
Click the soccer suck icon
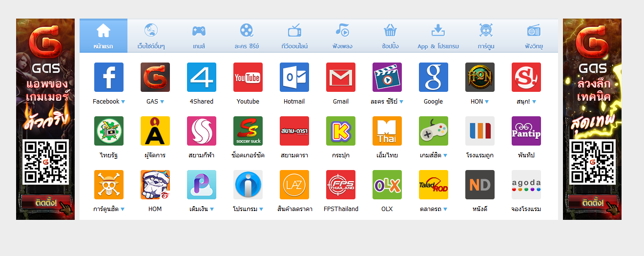point(248,131)
